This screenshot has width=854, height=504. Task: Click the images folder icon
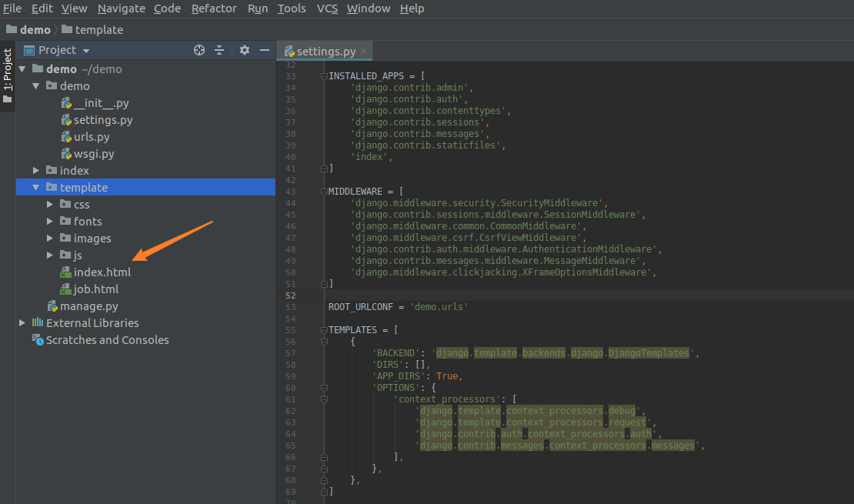(65, 238)
